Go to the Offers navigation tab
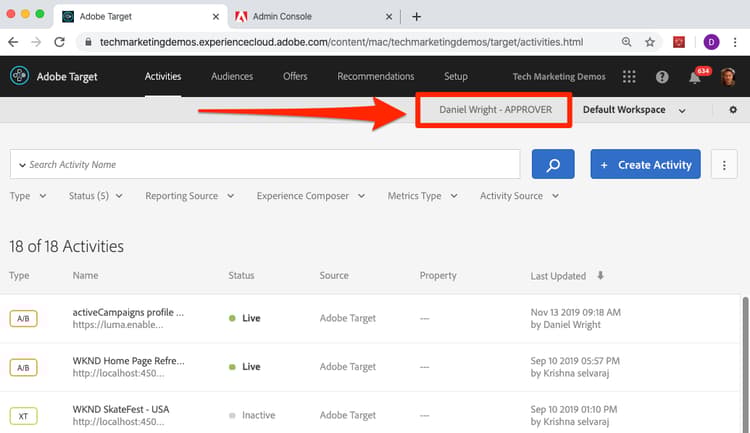The height and width of the screenshot is (433, 750). pos(295,76)
